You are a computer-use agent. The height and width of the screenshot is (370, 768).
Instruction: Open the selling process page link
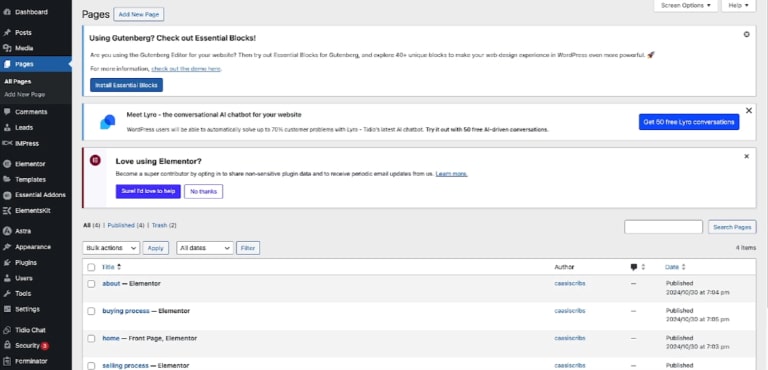coord(125,366)
